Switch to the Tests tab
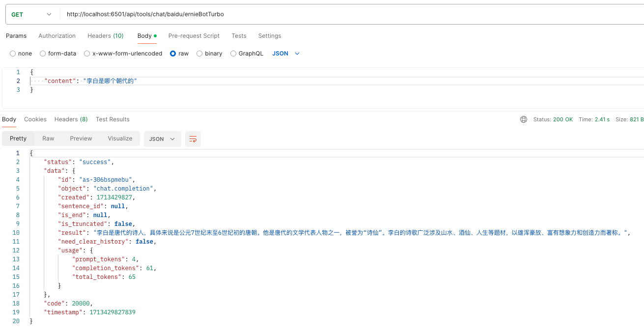Screen dimensions: 644x332 239,36
